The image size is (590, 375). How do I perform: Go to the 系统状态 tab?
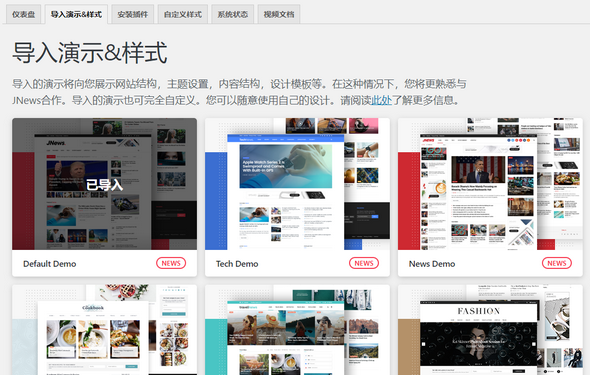coord(233,14)
